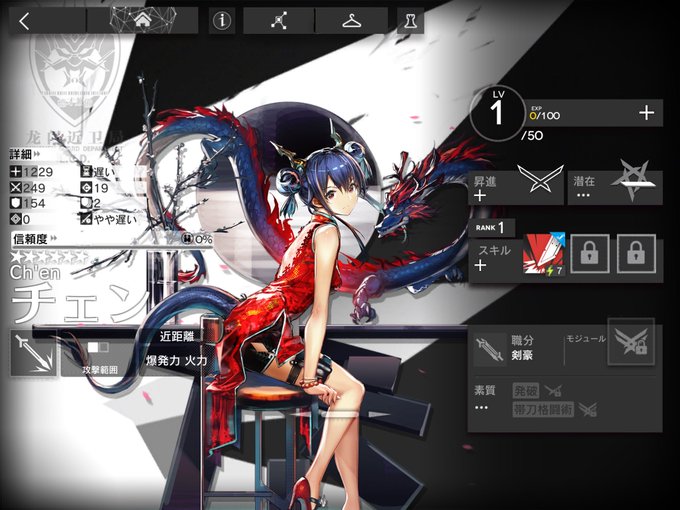Viewport: 680px width, 510px height.
Task: Open the operator info page
Action: point(222,20)
